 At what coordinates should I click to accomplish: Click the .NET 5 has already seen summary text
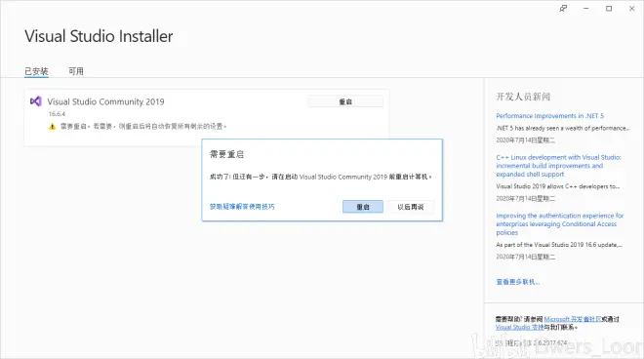[563, 128]
